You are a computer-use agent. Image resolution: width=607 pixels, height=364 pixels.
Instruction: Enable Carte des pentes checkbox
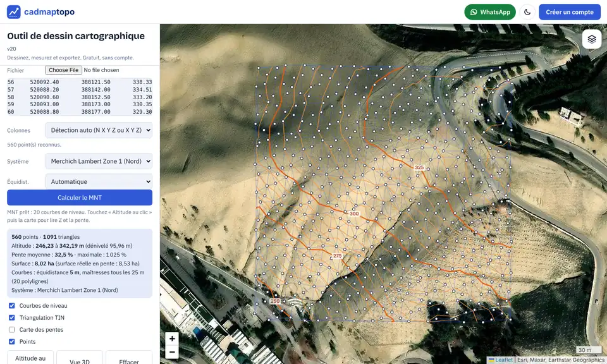pos(12,330)
